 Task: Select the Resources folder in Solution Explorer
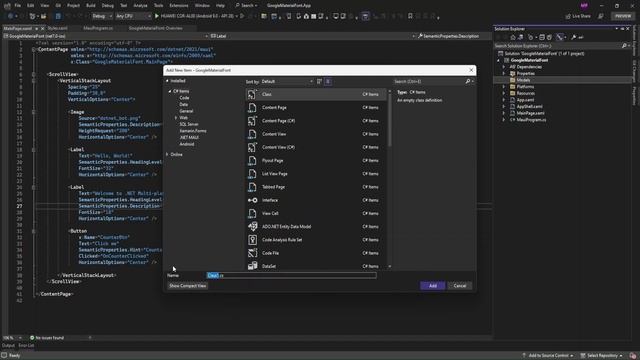(x=525, y=93)
